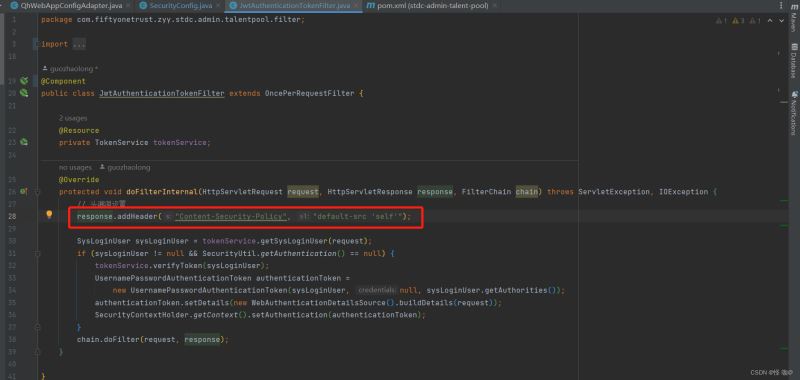Click the gutter icon next to tokenService field
The width and height of the screenshot is (800, 380).
[23, 142]
